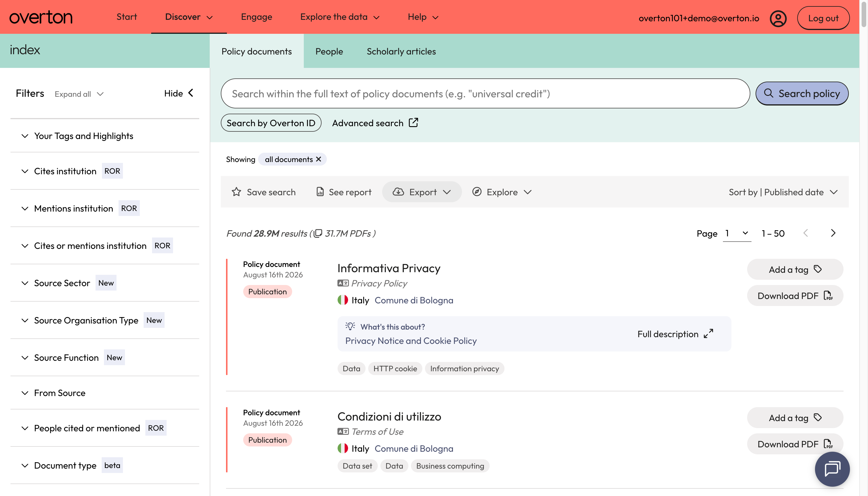Click tag icon for Condizioni di utilizzo
The height and width of the screenshot is (496, 868).
coord(818,417)
